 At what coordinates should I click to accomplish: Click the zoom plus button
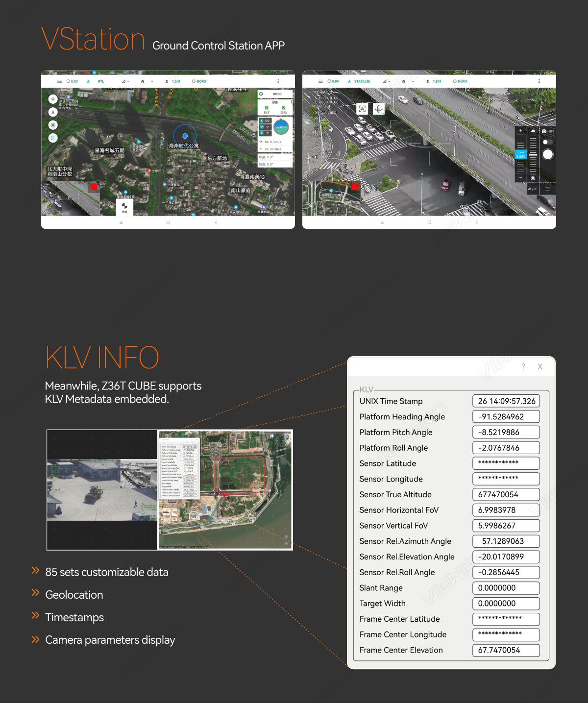(520, 130)
